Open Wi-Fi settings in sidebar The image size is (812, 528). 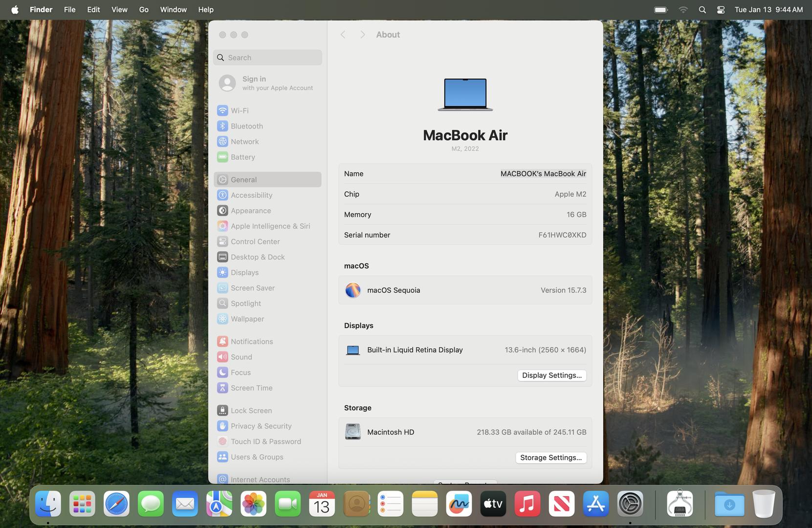(240, 110)
